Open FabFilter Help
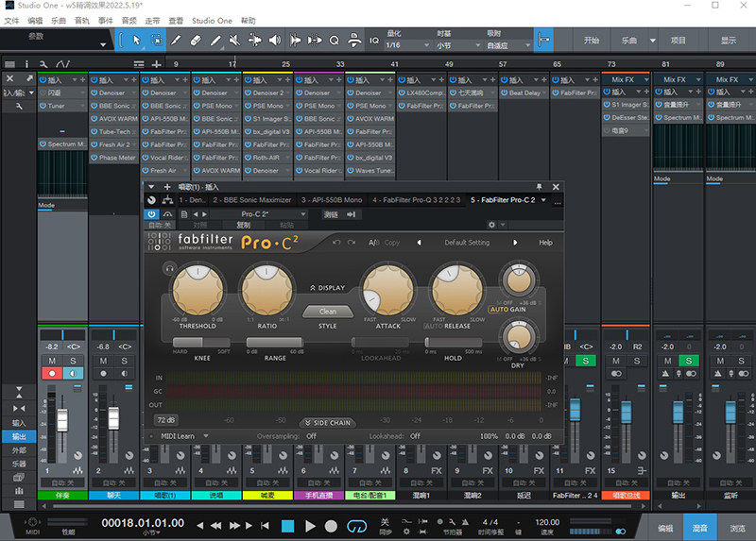Viewport: 756px width, 541px height. [x=545, y=243]
